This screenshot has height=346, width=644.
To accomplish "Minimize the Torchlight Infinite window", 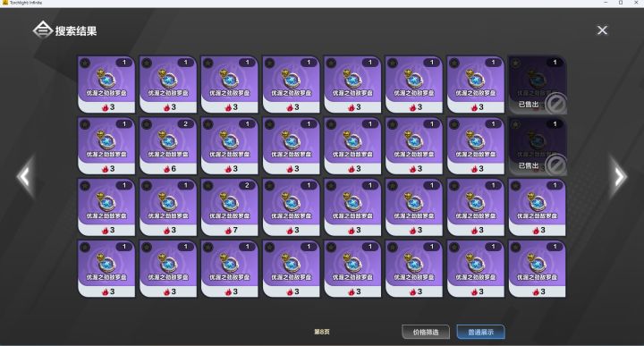I will click(x=606, y=3).
